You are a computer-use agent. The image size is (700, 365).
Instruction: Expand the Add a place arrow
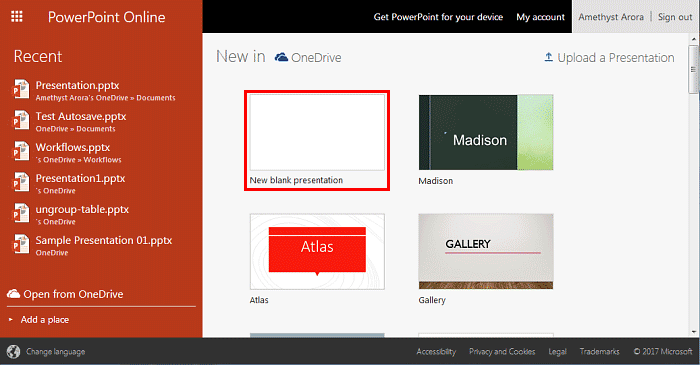click(x=11, y=319)
